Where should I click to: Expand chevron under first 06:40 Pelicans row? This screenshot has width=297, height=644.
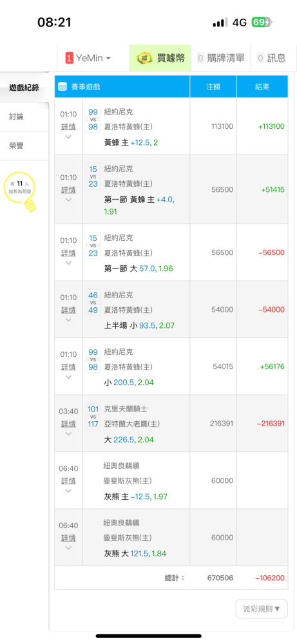68,491
